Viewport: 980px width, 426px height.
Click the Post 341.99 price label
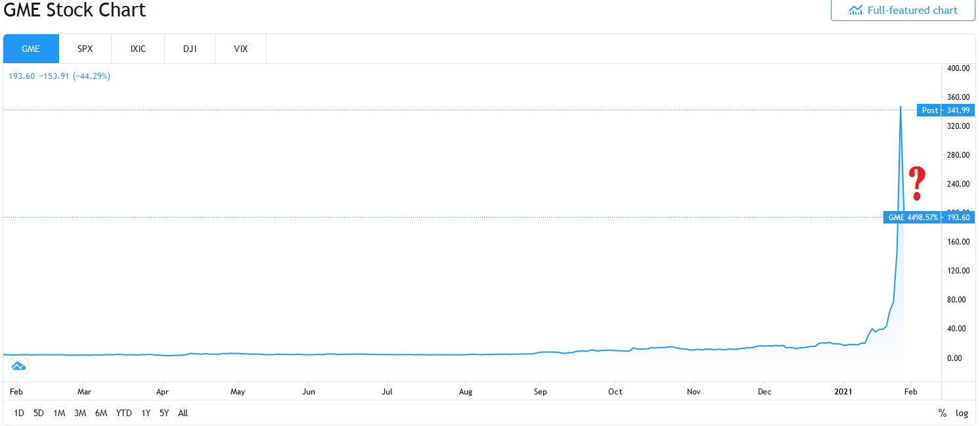click(946, 110)
